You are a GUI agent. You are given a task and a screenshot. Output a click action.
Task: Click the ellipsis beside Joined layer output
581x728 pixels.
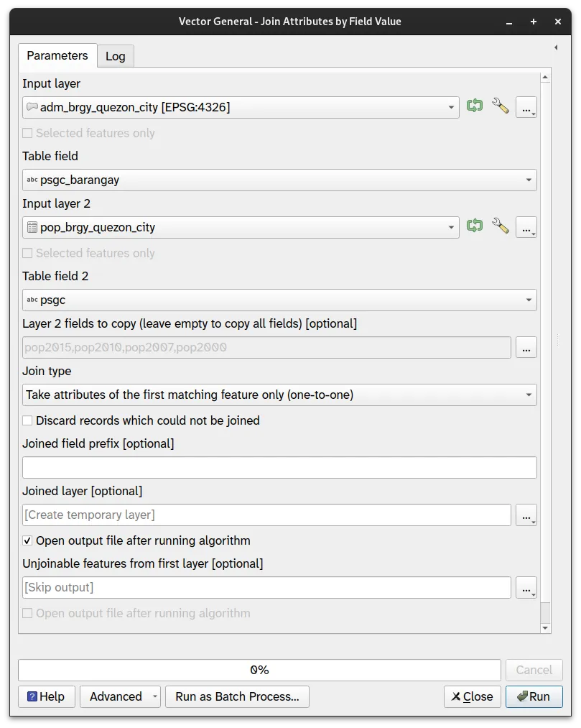(526, 515)
